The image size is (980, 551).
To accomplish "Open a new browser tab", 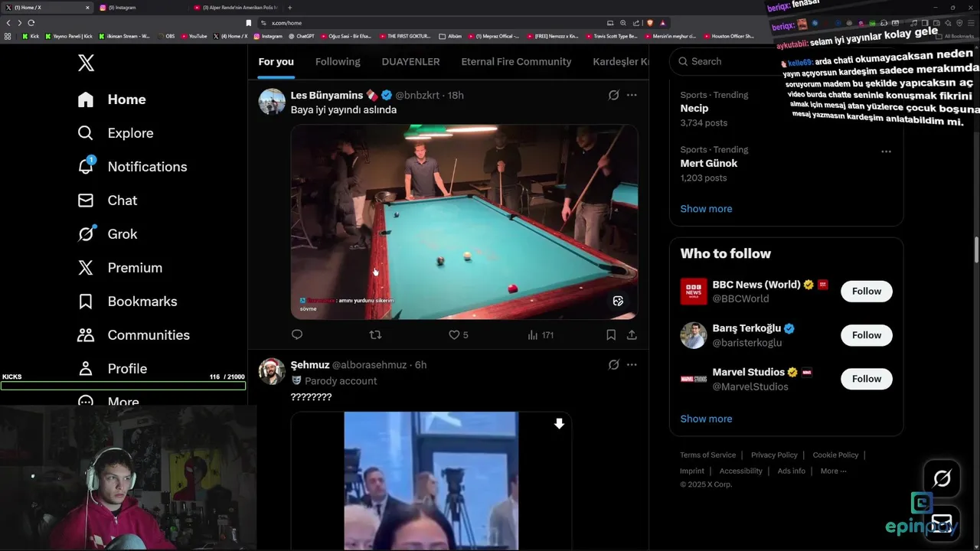I will click(x=289, y=8).
